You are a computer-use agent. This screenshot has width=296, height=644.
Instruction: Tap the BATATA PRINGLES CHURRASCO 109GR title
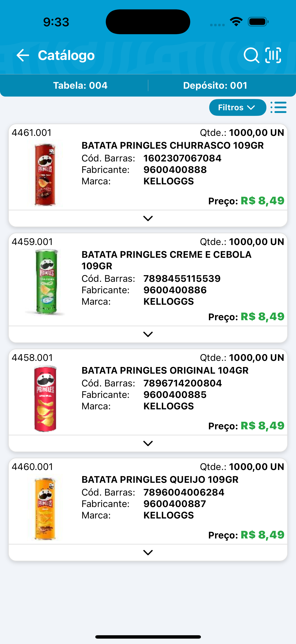(x=172, y=146)
